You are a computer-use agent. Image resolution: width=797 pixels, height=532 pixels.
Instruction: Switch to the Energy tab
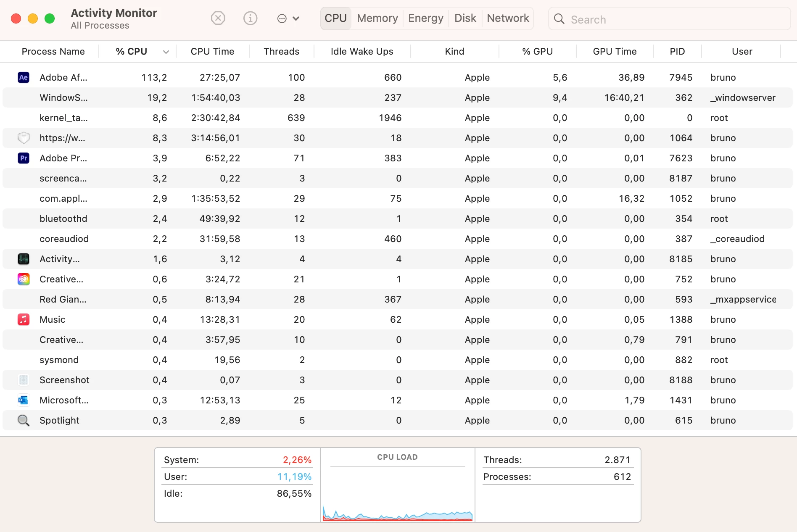(425, 18)
